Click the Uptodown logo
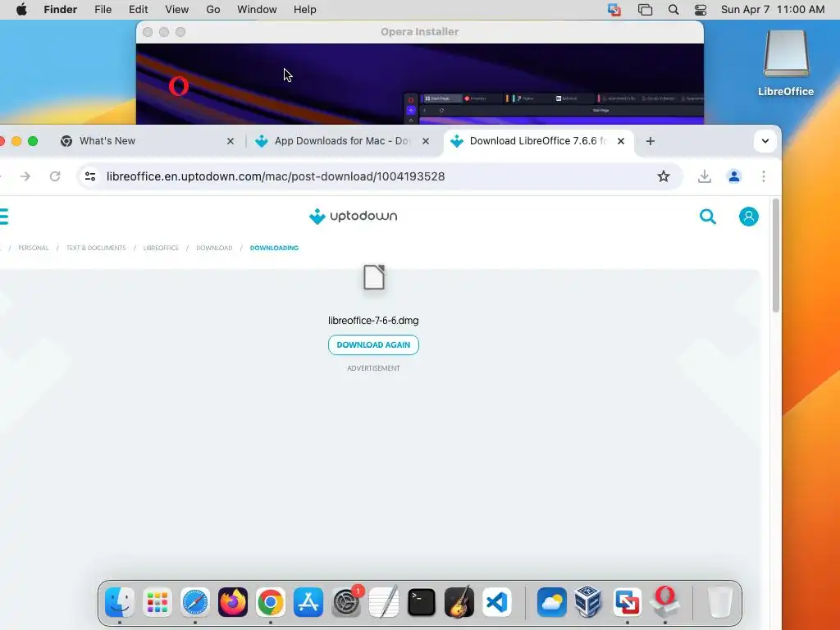Viewport: 840px width, 630px height. point(353,217)
